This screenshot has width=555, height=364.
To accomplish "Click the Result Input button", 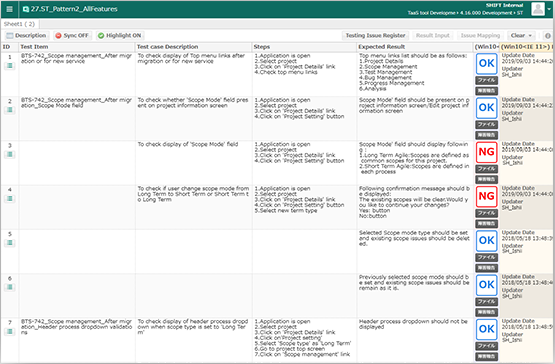I will pos(433,35).
